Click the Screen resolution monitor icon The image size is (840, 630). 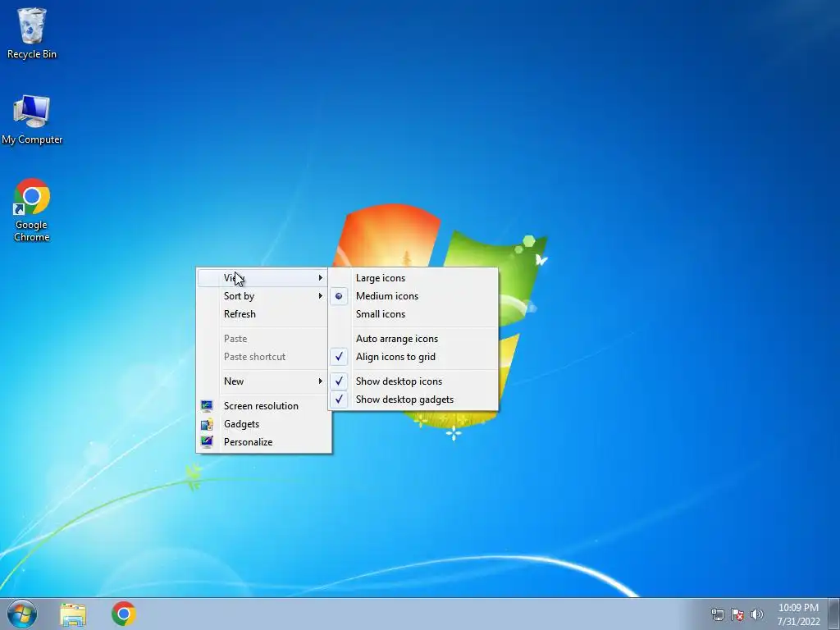coord(207,406)
